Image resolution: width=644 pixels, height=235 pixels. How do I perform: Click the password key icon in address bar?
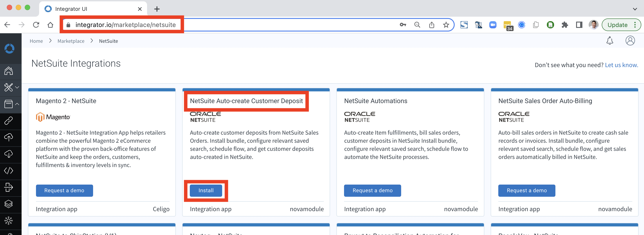(x=403, y=25)
